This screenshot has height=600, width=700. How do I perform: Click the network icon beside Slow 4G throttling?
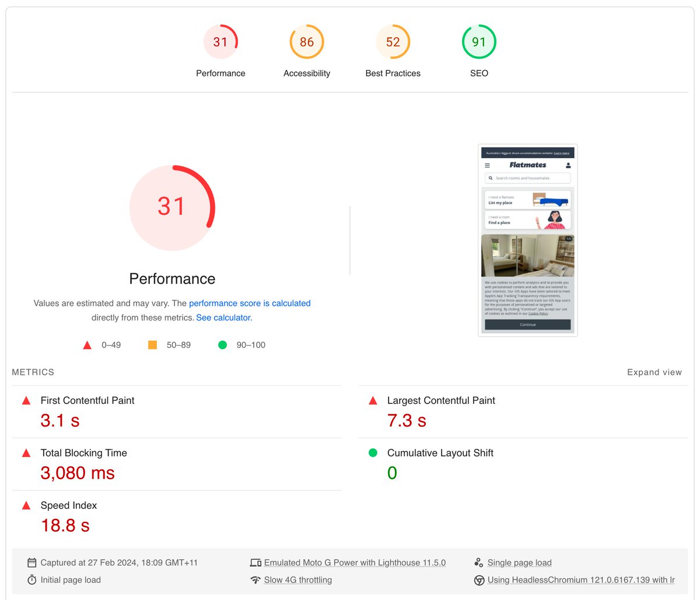click(x=256, y=580)
